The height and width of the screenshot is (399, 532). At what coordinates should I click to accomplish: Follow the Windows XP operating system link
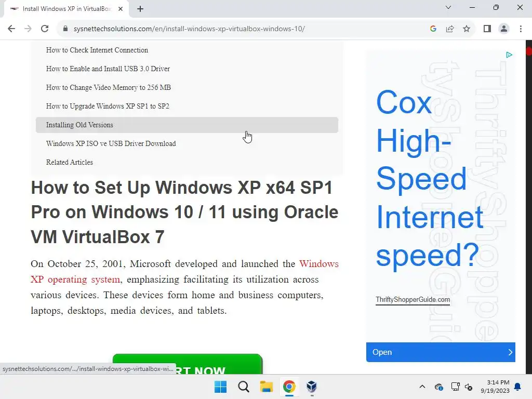75,279
